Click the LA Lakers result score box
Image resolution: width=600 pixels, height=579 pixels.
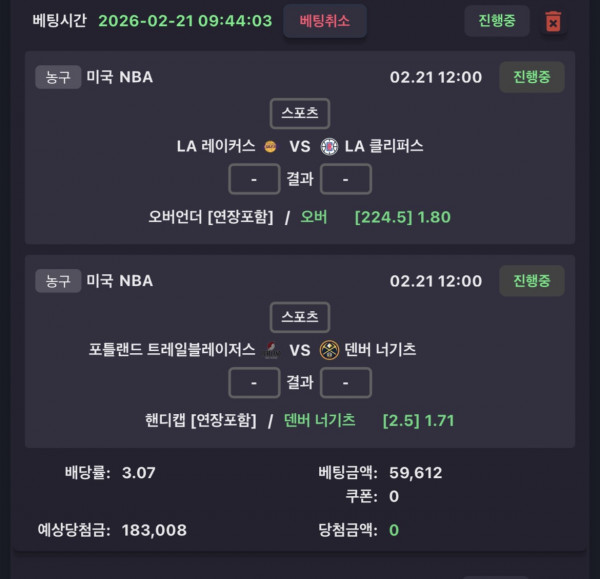tap(254, 179)
